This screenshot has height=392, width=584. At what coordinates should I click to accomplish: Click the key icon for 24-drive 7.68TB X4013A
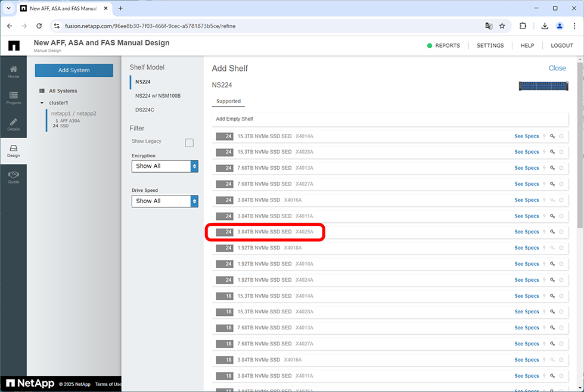(x=552, y=168)
